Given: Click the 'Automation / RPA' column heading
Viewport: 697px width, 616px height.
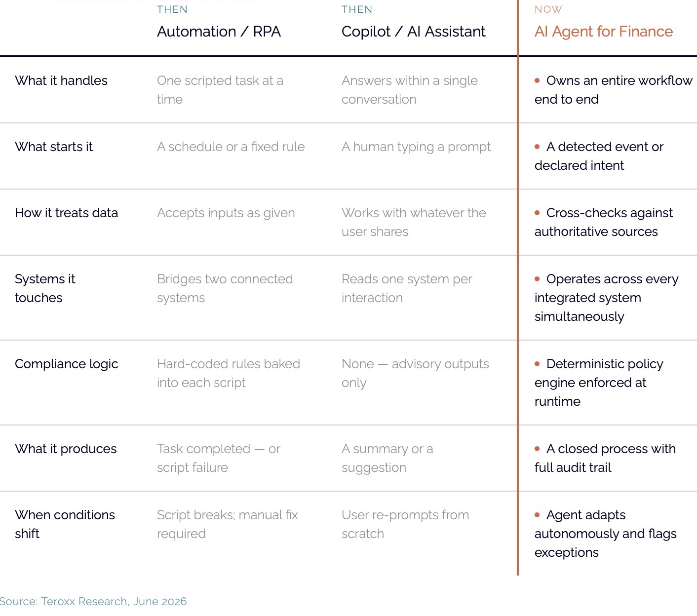Looking at the screenshot, I should pyautogui.click(x=219, y=32).
